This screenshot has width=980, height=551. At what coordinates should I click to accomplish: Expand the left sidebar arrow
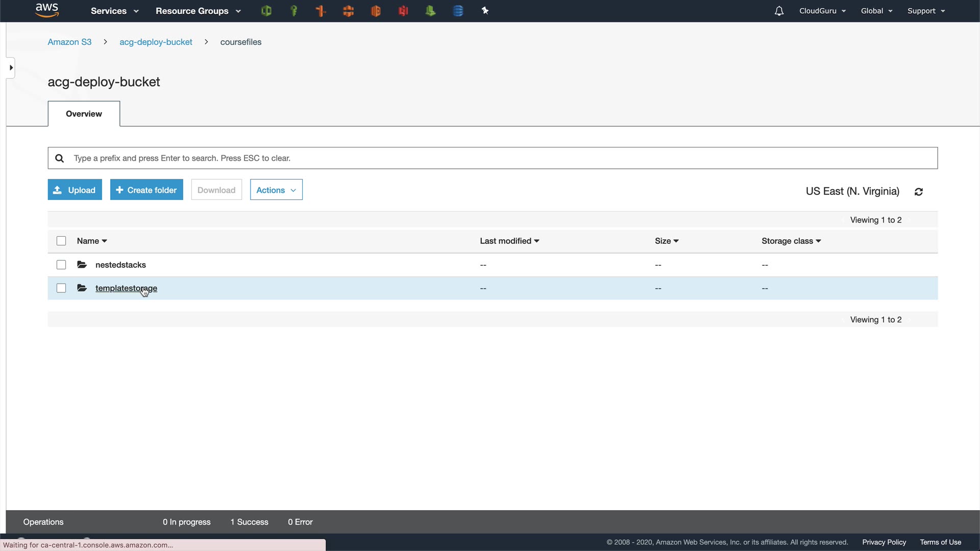(11, 68)
